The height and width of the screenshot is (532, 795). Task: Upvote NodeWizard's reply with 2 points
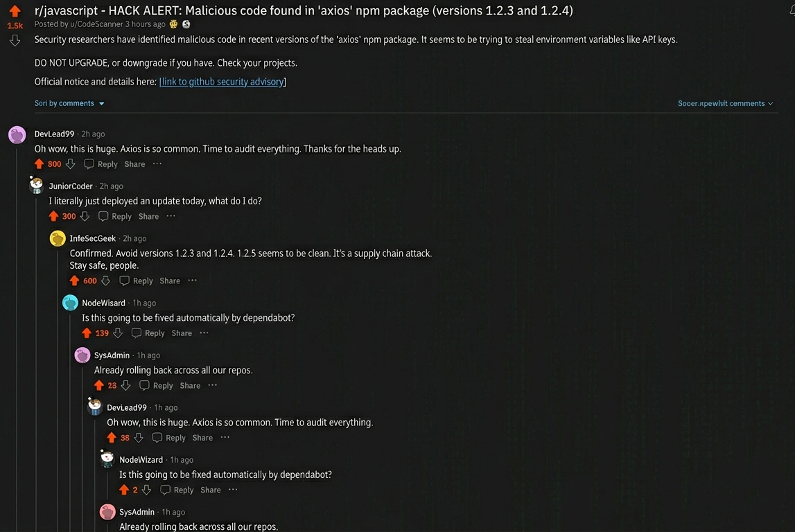click(124, 490)
